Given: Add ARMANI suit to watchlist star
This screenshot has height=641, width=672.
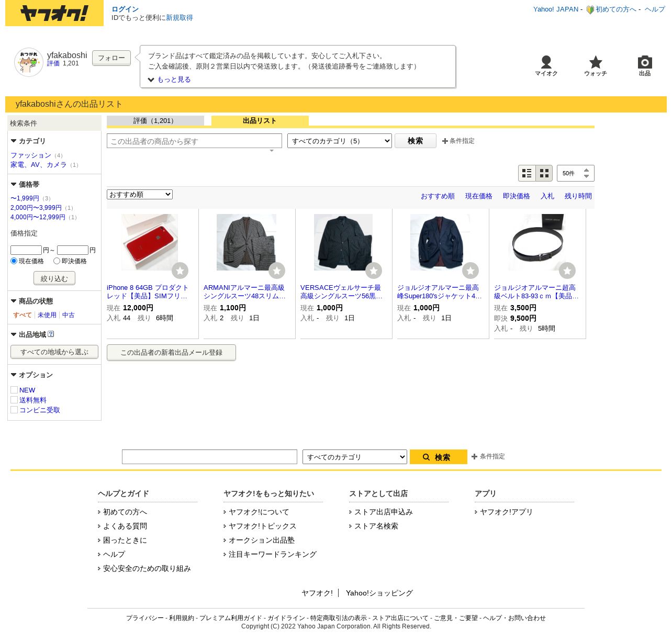Looking at the screenshot, I should [x=277, y=271].
